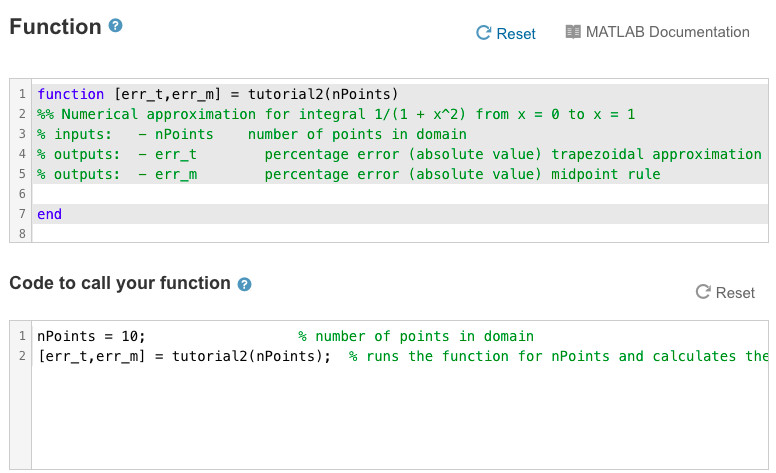Place cursor on empty line 8 of function editor
Image resolution: width=776 pixels, height=473 pixels.
click(400, 234)
